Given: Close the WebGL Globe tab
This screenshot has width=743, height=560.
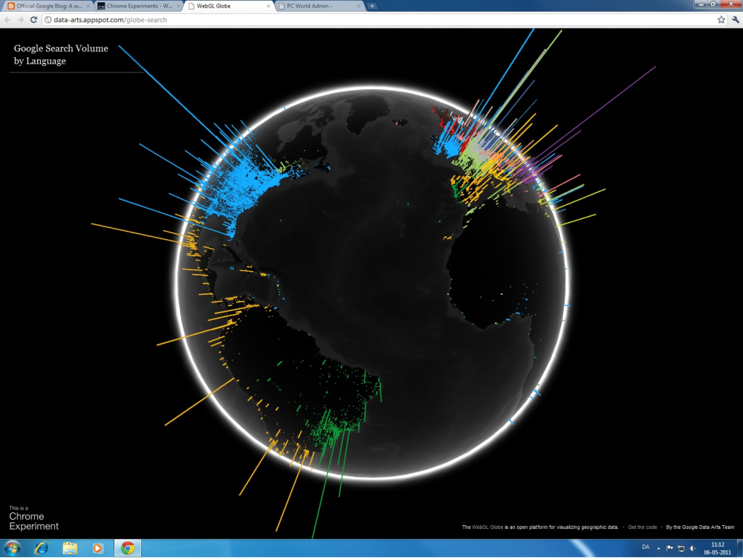Looking at the screenshot, I should (x=269, y=6).
